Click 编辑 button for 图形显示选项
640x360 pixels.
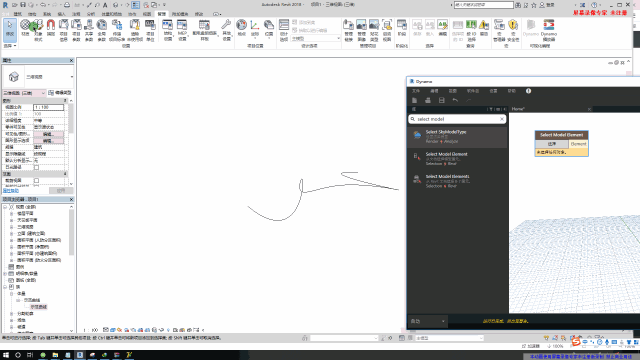coord(48,140)
